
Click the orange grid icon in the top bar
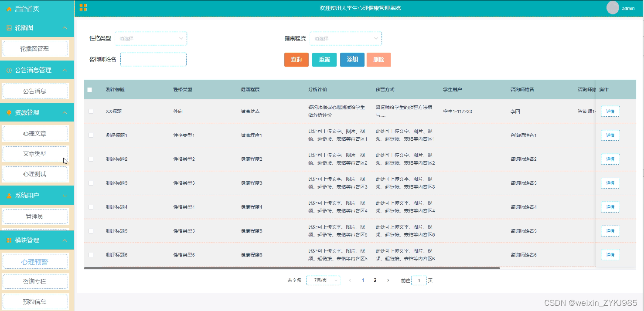83,7
